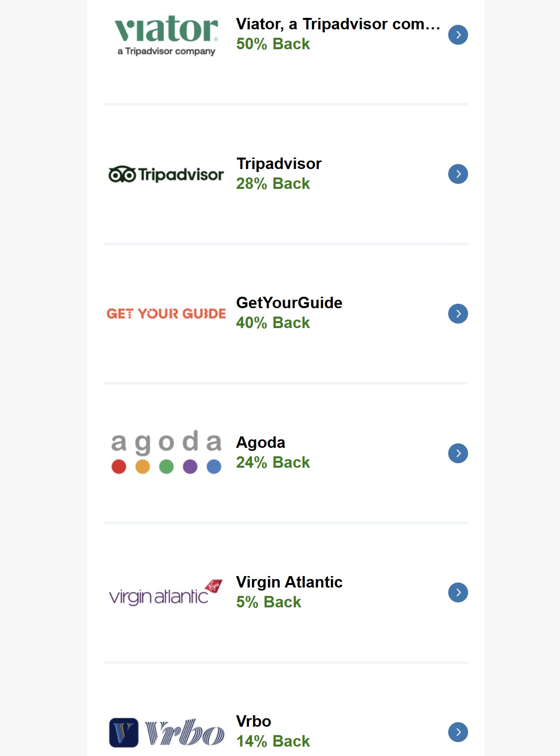The image size is (560, 756).
Task: Open the Viator, a Tripadvisor company title
Action: tap(338, 24)
